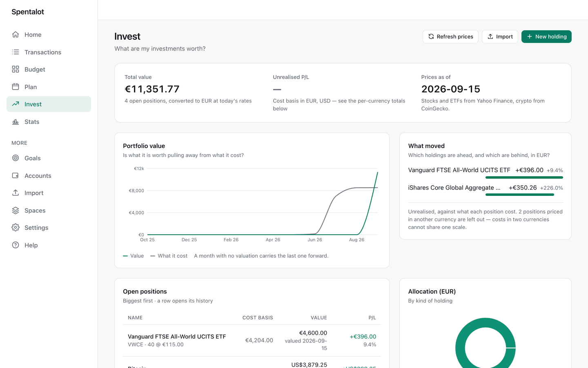
Task: Click the Settings gear icon
Action: 16,228
